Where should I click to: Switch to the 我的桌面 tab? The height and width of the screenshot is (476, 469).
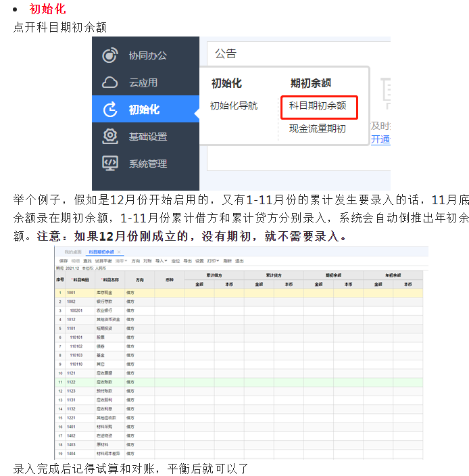[73, 252]
